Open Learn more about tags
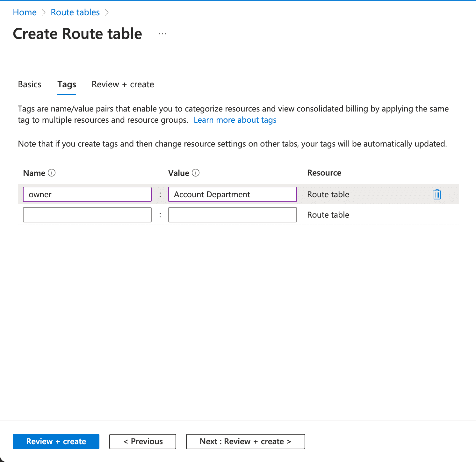The image size is (476, 462). click(235, 120)
